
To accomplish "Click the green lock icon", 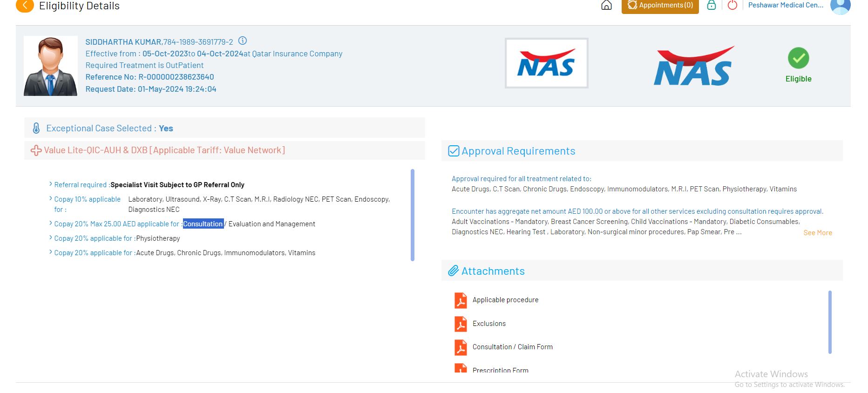I will tap(711, 5).
